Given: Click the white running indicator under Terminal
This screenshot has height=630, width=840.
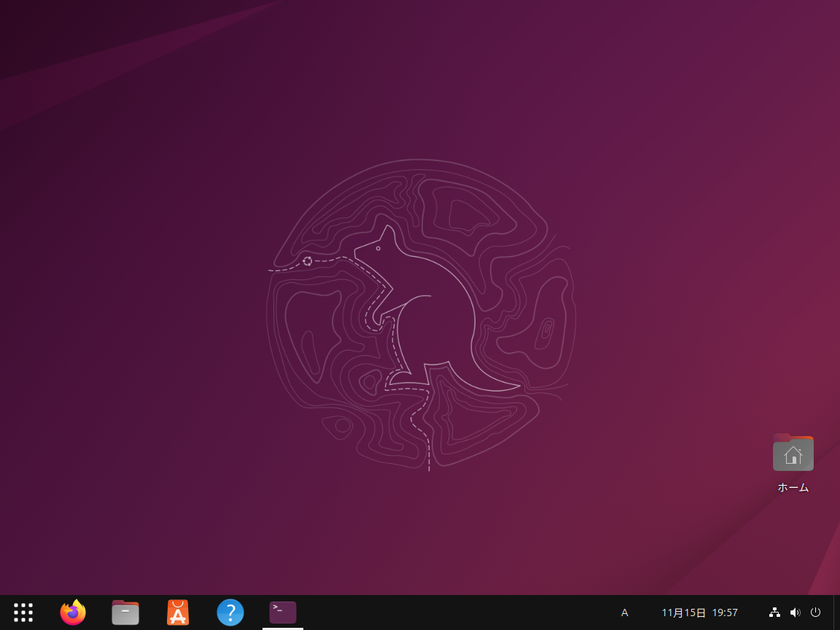Looking at the screenshot, I should [283, 628].
